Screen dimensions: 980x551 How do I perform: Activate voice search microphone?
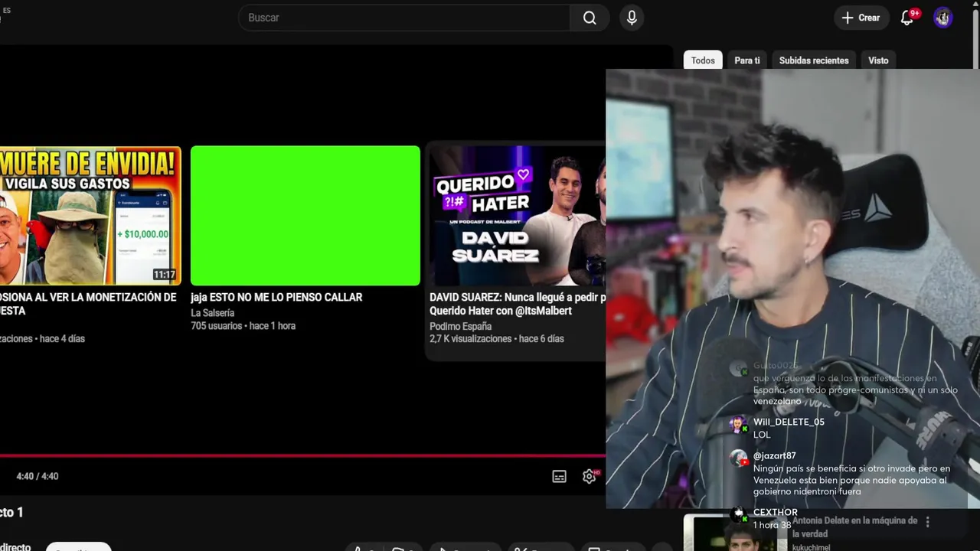pos(632,18)
